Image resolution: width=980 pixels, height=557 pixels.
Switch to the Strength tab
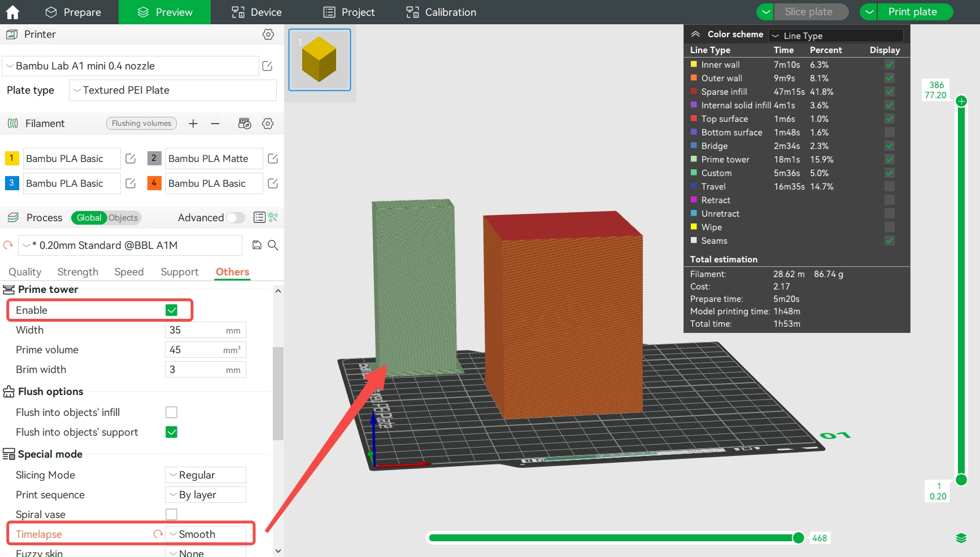click(78, 272)
